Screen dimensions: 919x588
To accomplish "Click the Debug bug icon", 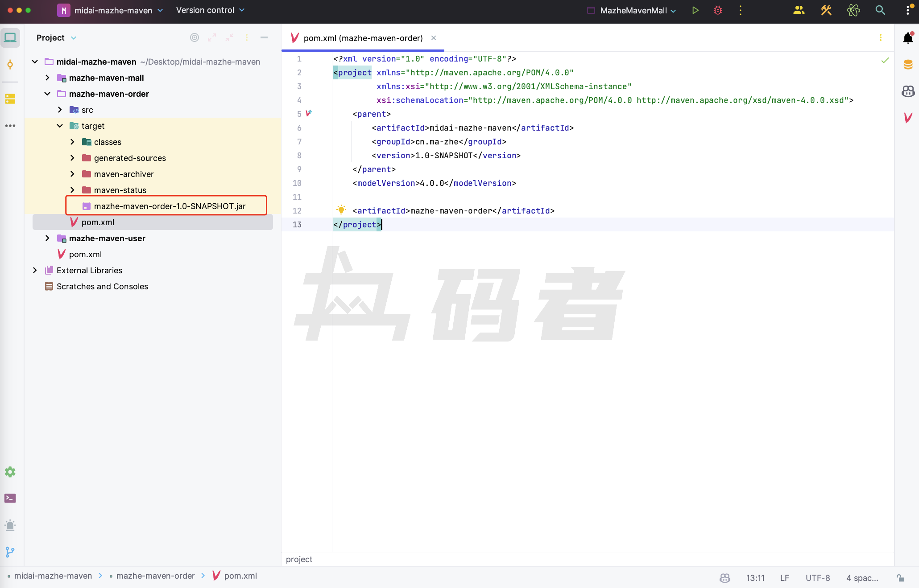I will pos(718,10).
